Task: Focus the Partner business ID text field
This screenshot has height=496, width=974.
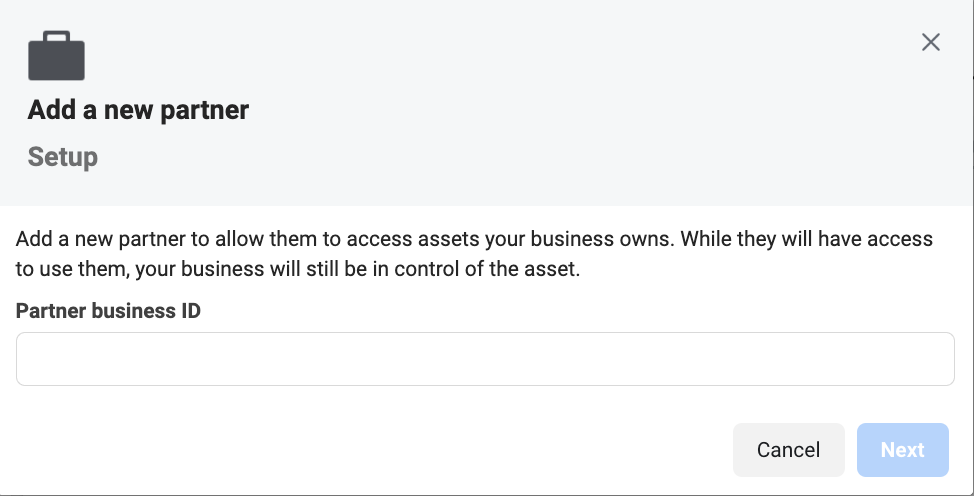Action: pyautogui.click(x=485, y=359)
